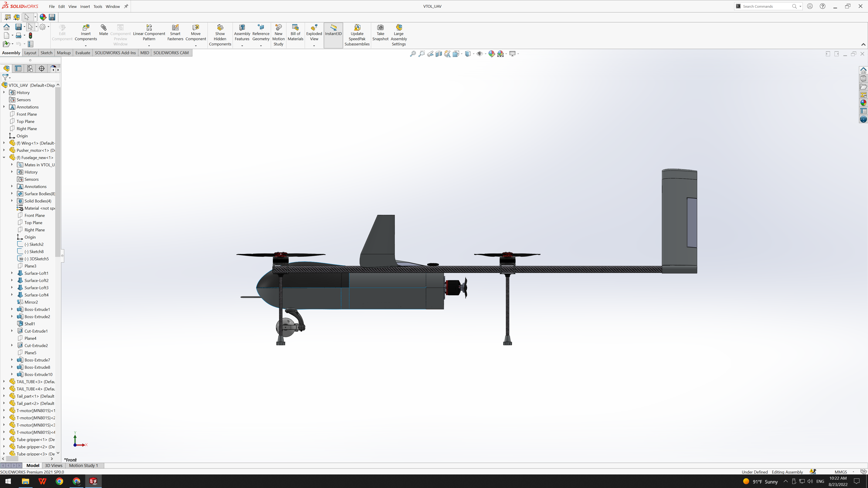The height and width of the screenshot is (488, 868).
Task: Open the Tools menu
Action: coord(98,6)
